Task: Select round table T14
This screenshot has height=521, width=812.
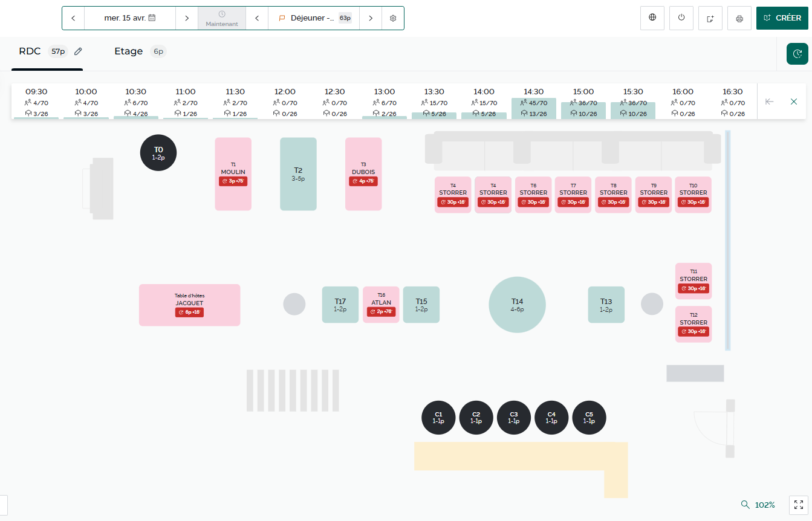Action: pos(517,305)
